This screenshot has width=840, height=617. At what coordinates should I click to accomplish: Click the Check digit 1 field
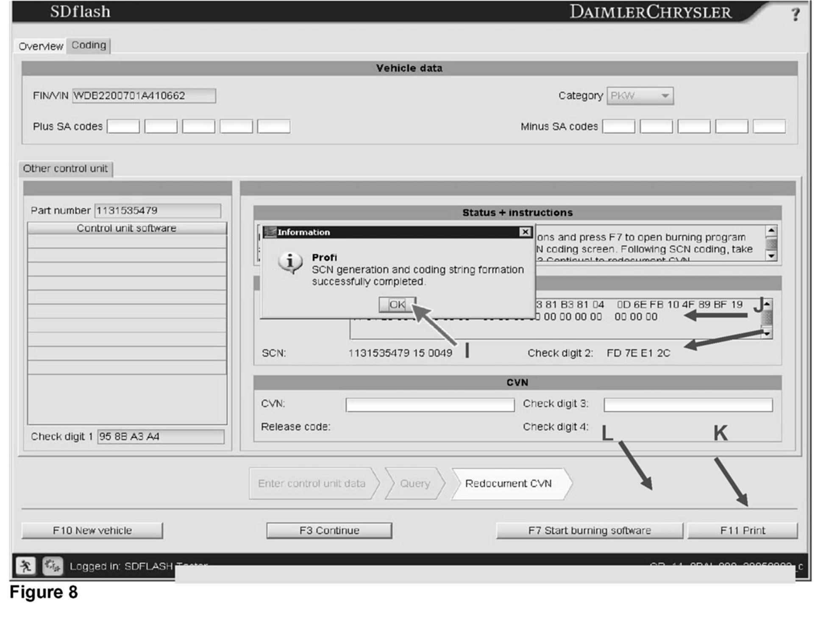pos(161,437)
